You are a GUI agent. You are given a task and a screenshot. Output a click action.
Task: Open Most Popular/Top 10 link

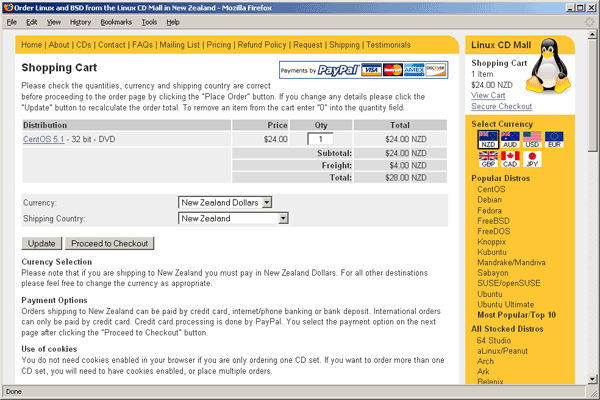pos(517,315)
